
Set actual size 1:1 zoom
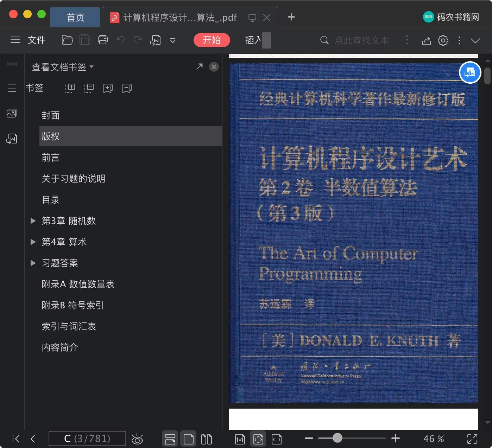click(x=240, y=439)
